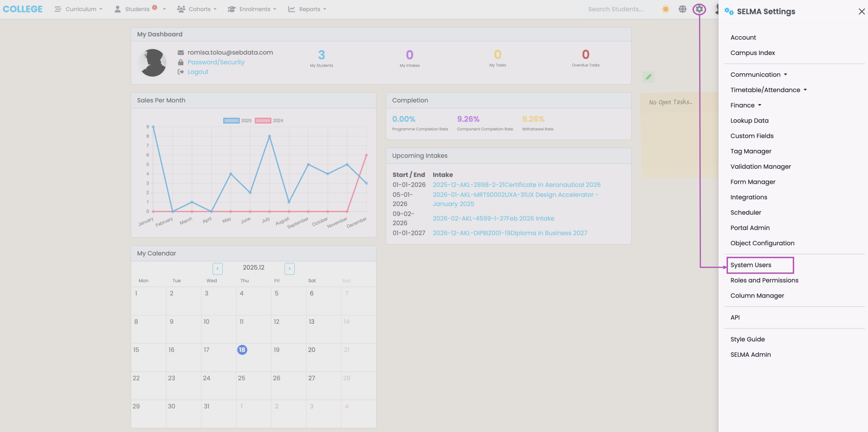
Task: Click the settings gear icon
Action: click(699, 9)
